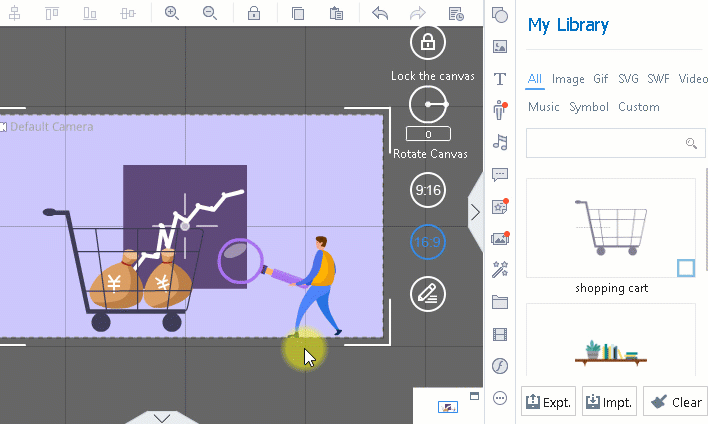Collapse the library panel with arrow
Viewport: 708px width, 424px height.
(475, 212)
